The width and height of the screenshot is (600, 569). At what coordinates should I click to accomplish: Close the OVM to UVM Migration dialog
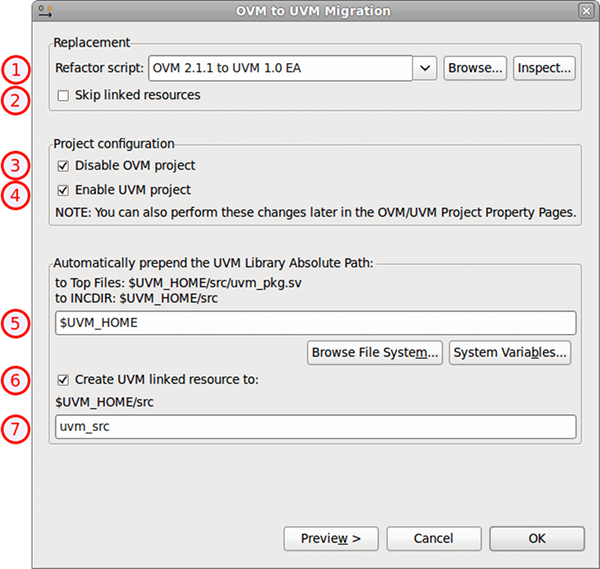(x=586, y=11)
